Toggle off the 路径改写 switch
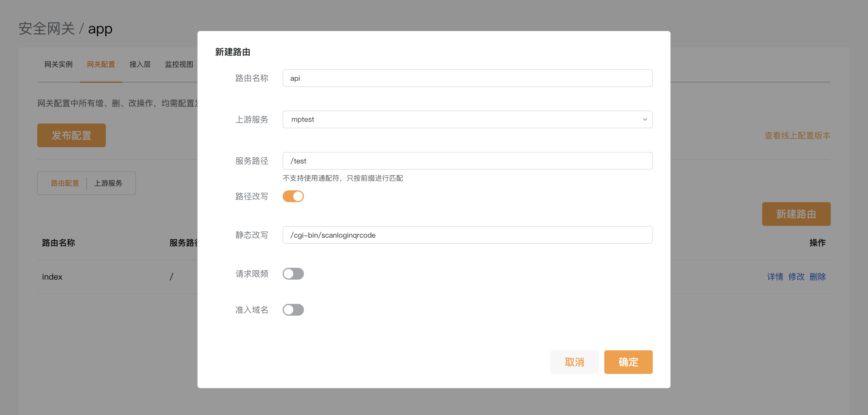Viewport: 868px width, 415px height. tap(293, 196)
